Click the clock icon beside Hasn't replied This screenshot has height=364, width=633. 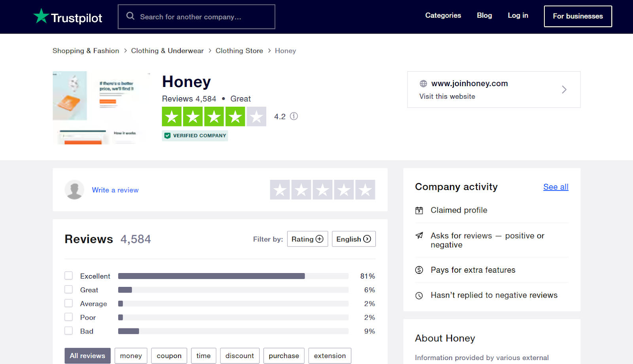click(x=419, y=296)
